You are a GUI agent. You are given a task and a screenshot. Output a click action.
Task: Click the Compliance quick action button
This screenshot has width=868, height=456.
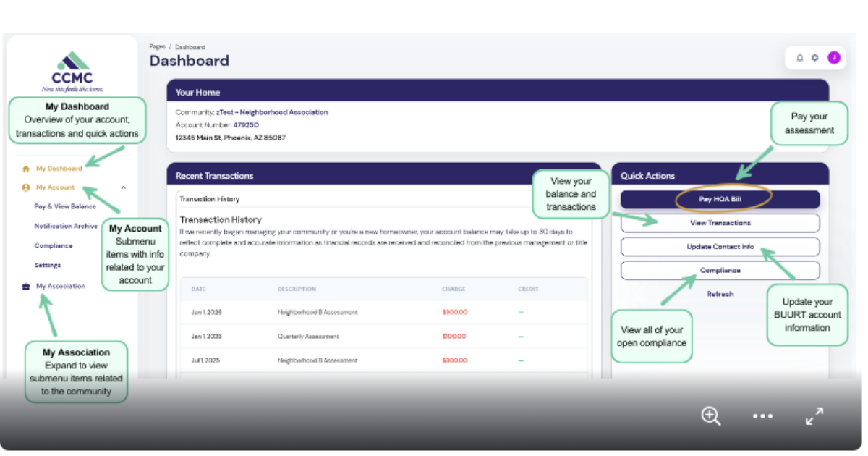720,270
